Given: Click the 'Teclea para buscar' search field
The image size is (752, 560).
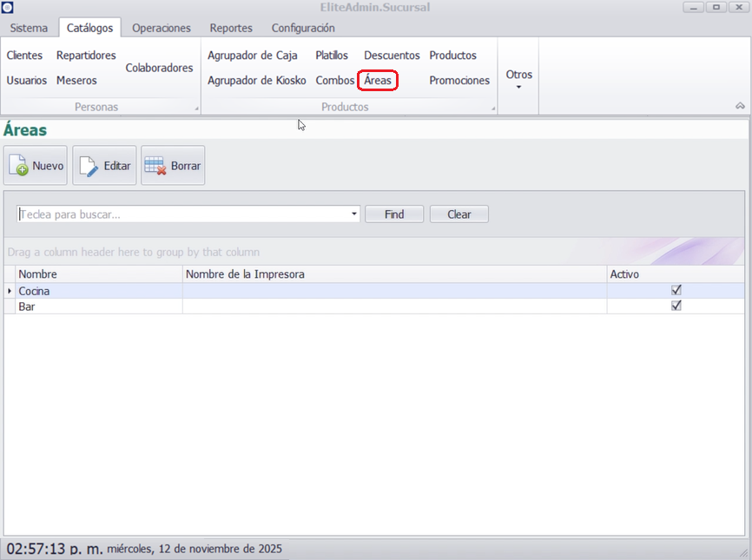Looking at the screenshot, I should click(182, 214).
